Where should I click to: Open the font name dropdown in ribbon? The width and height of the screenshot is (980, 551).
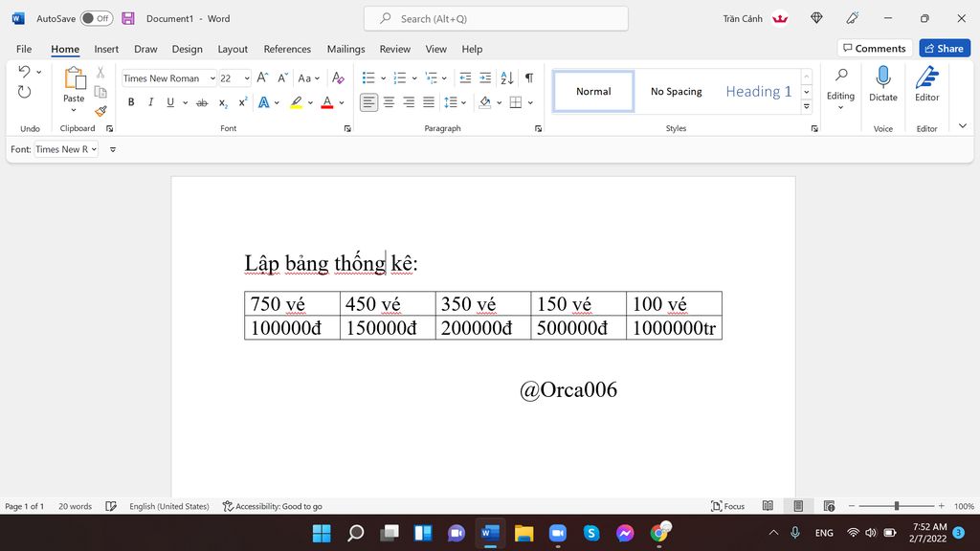point(212,78)
